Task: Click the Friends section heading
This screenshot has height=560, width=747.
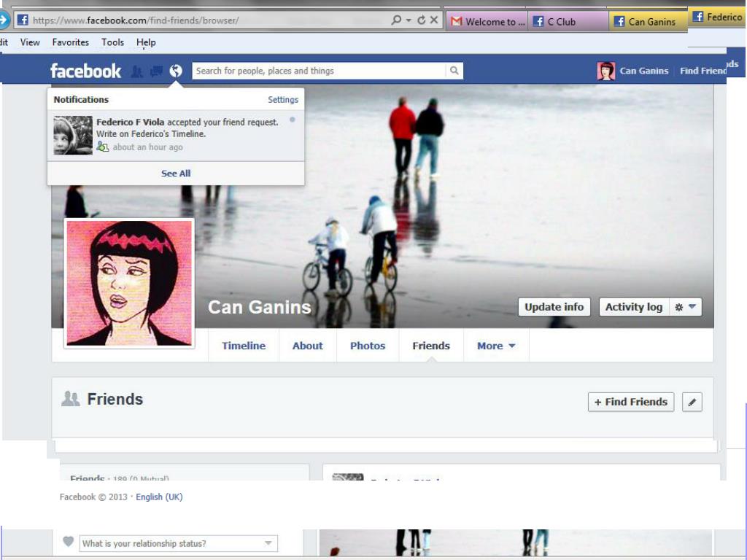Action: (115, 399)
